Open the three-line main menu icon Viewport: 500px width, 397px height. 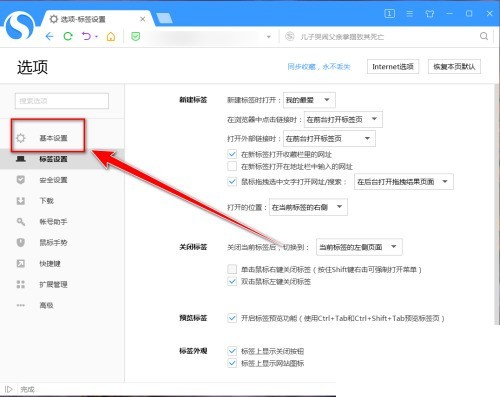click(410, 14)
